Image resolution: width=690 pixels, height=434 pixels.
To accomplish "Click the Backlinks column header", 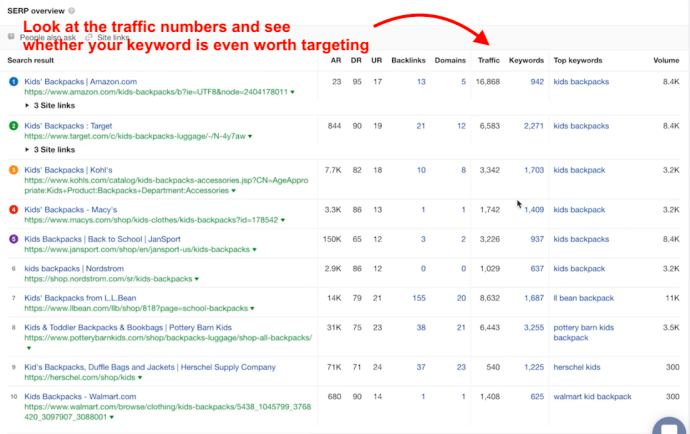I will (408, 60).
